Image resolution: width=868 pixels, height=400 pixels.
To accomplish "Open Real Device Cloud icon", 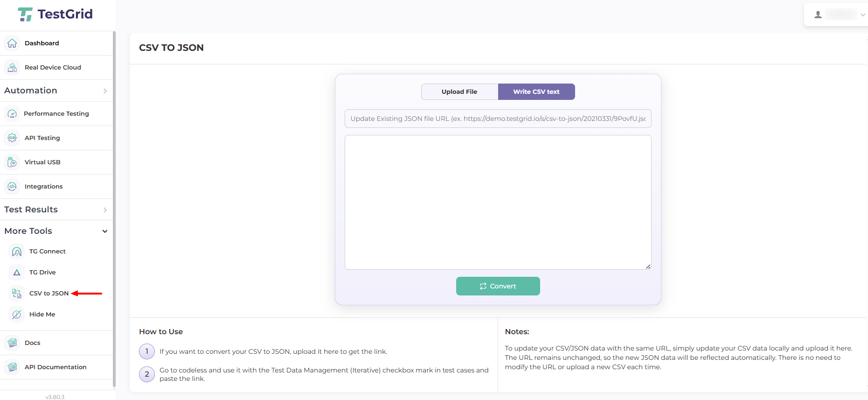I will 13,68.
